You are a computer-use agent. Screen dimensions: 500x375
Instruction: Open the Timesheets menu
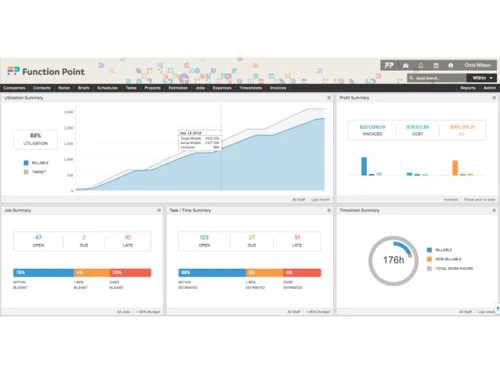(x=251, y=88)
